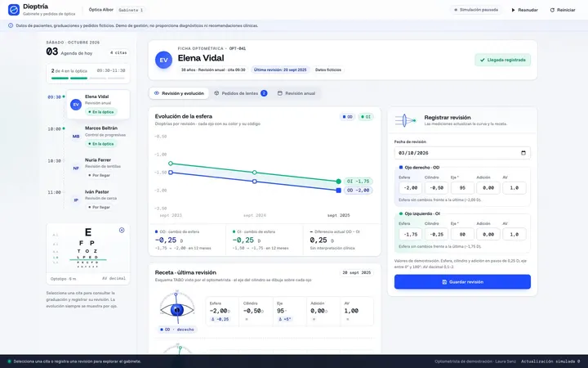Click the Dioptría logo icon
This screenshot has width=588, height=368.
[14, 10]
